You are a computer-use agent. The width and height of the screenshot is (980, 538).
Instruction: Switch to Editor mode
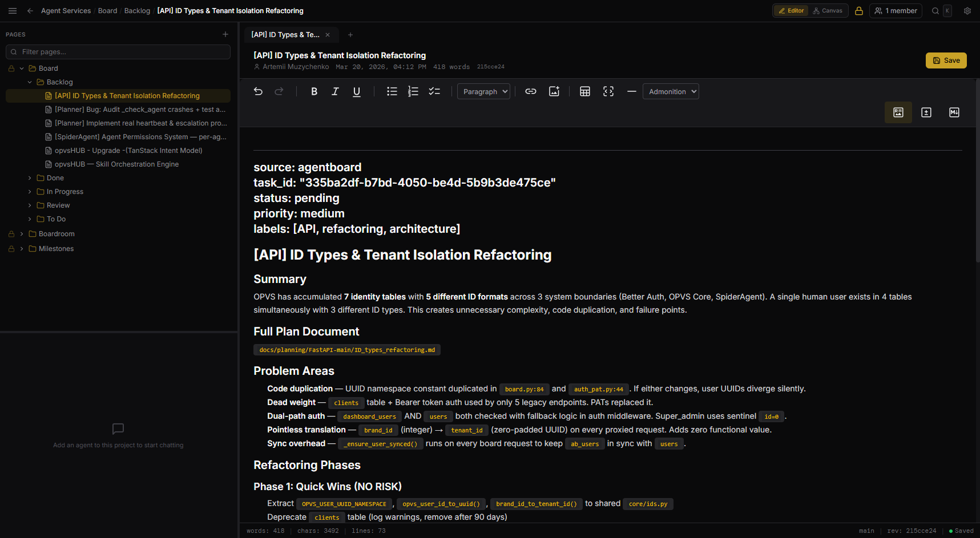(791, 11)
